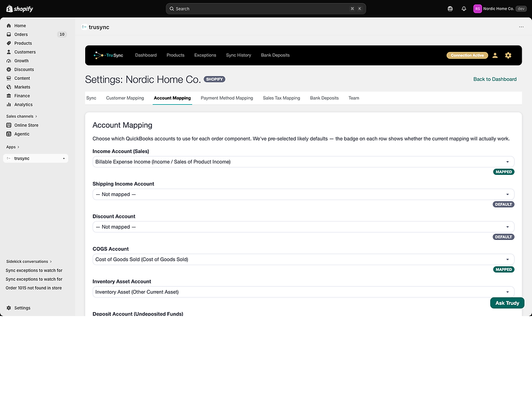Open the three-dot app menu
This screenshot has width=532, height=393.
click(521, 27)
